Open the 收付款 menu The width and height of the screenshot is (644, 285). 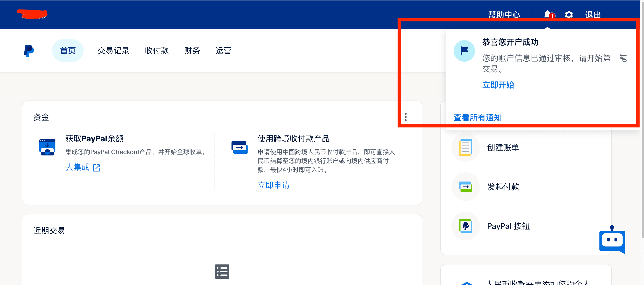tap(157, 51)
